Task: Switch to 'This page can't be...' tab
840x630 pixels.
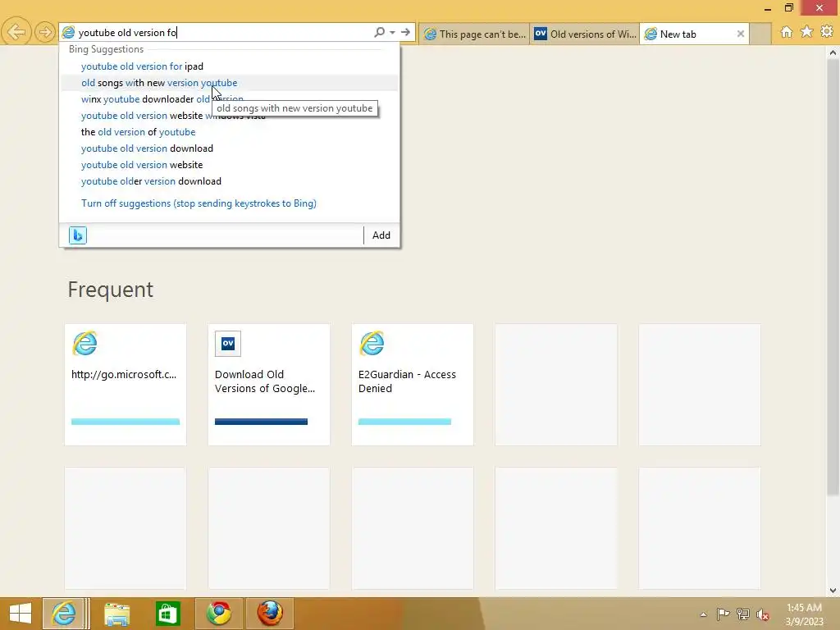Action: 475,34
